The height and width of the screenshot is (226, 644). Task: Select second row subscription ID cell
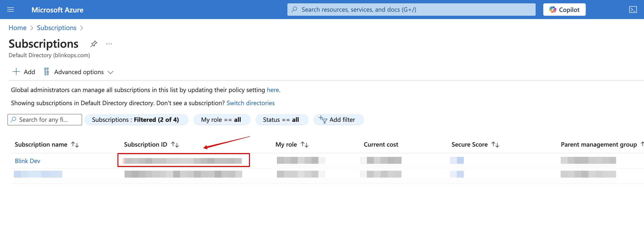tap(183, 174)
